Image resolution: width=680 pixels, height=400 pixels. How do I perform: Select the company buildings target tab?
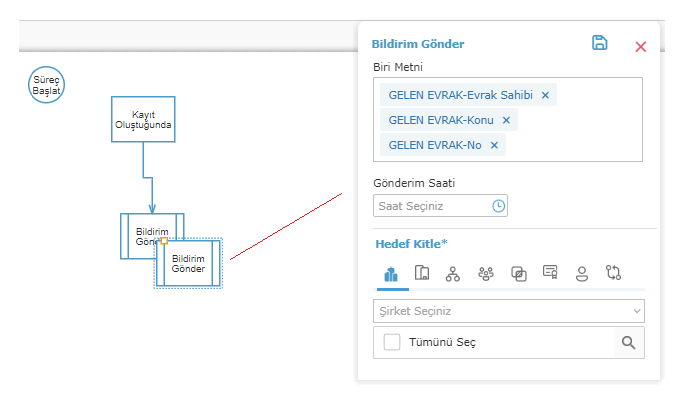tap(389, 273)
